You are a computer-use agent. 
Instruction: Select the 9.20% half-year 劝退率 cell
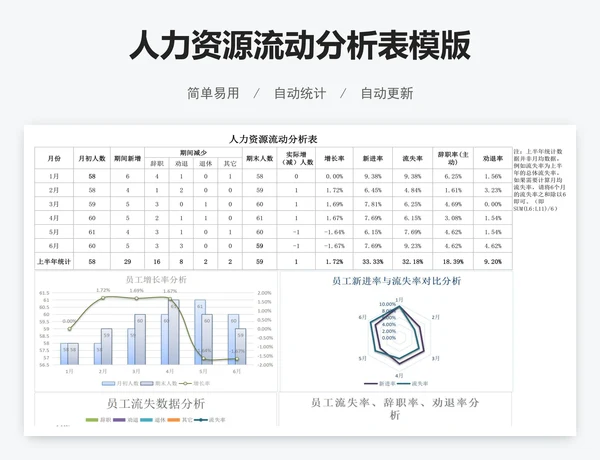coord(493,262)
